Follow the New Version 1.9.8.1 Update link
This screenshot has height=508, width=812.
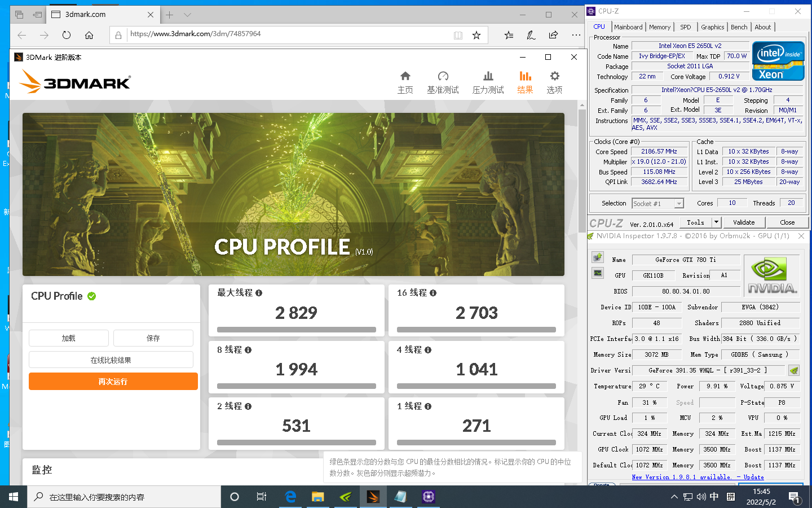pyautogui.click(x=698, y=477)
